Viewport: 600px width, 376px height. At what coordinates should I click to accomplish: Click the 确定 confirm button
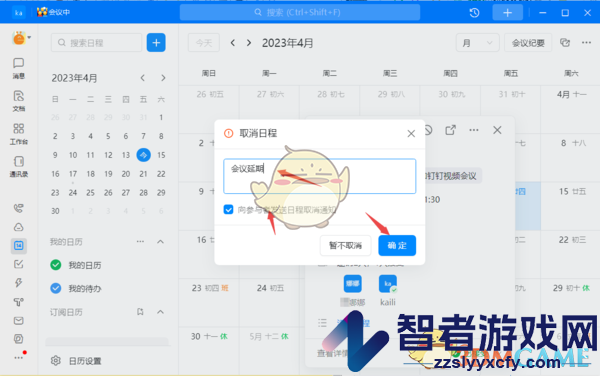coord(397,245)
